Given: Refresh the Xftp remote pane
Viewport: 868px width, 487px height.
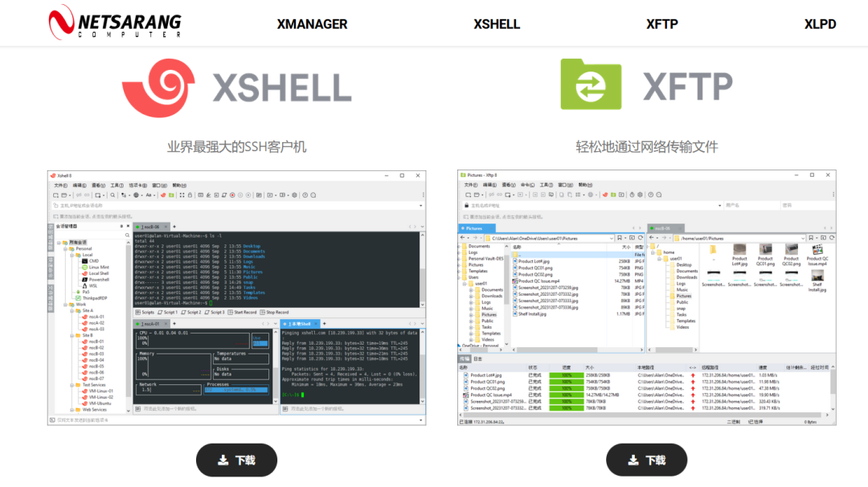Looking at the screenshot, I should [x=831, y=238].
